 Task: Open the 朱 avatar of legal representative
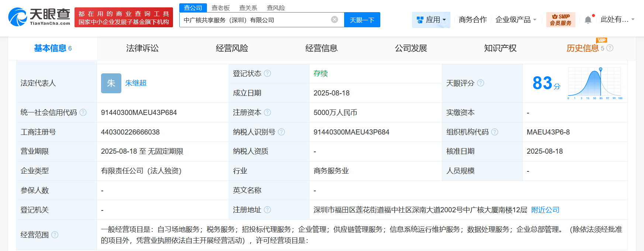click(111, 83)
